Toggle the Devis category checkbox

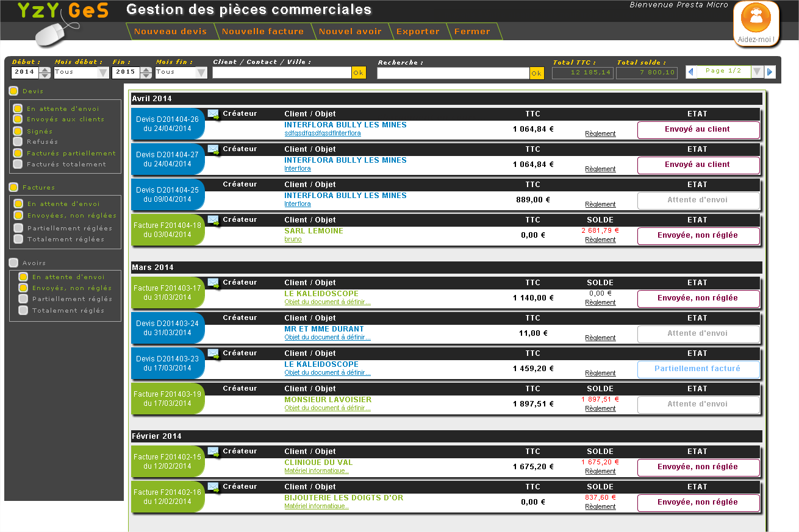click(x=13, y=91)
